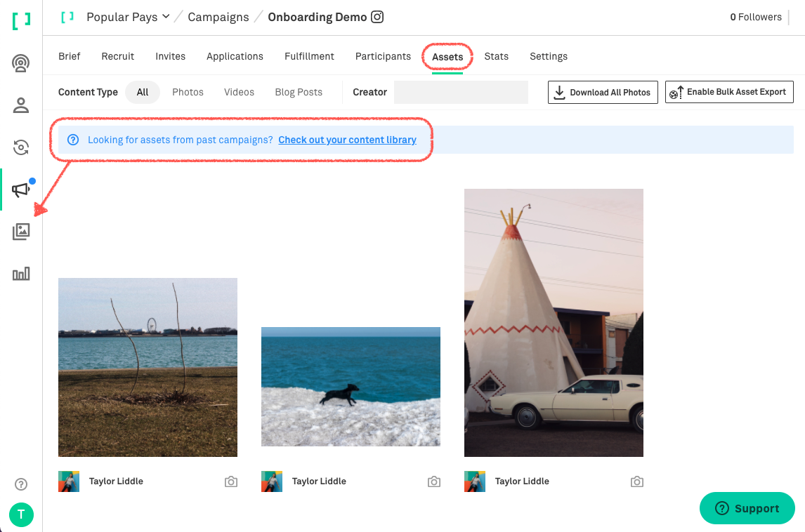Click the person profile sidebar icon
Image resolution: width=805 pixels, height=532 pixels.
click(x=21, y=105)
